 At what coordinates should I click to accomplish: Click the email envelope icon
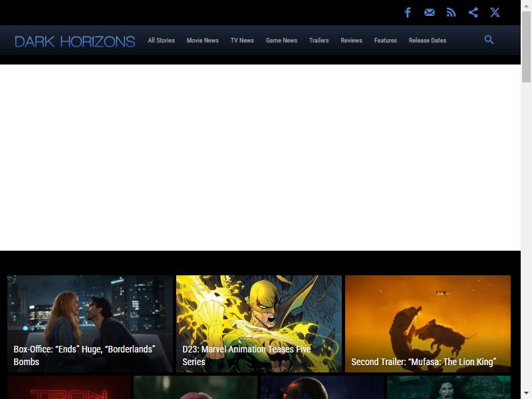coord(430,13)
